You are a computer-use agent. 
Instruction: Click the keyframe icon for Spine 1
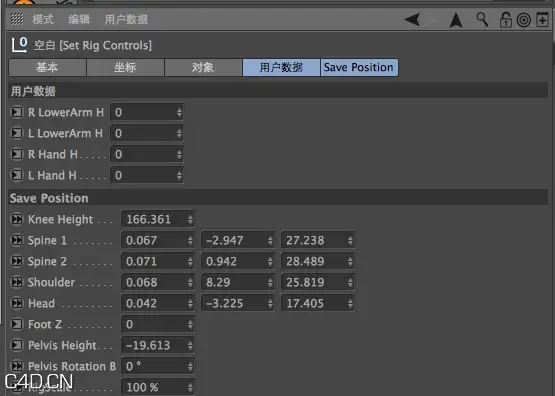pos(17,240)
